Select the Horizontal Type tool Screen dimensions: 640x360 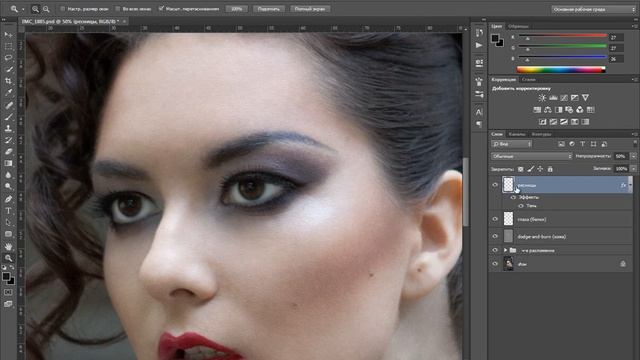click(8, 211)
